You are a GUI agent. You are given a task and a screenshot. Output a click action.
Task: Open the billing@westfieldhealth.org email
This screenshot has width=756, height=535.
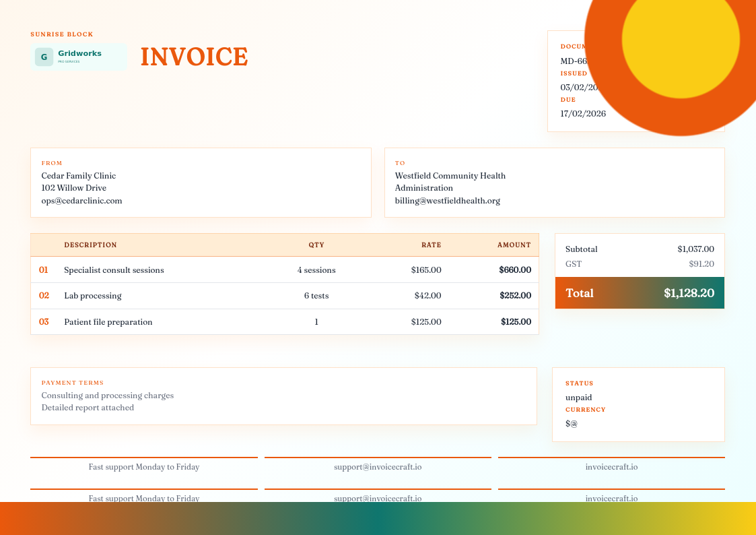tap(448, 201)
